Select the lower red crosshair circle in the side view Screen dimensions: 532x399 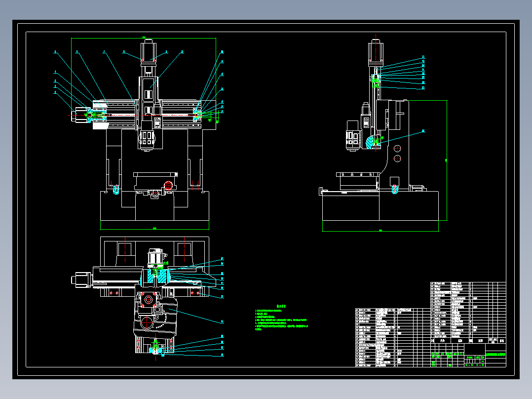[x=397, y=158]
